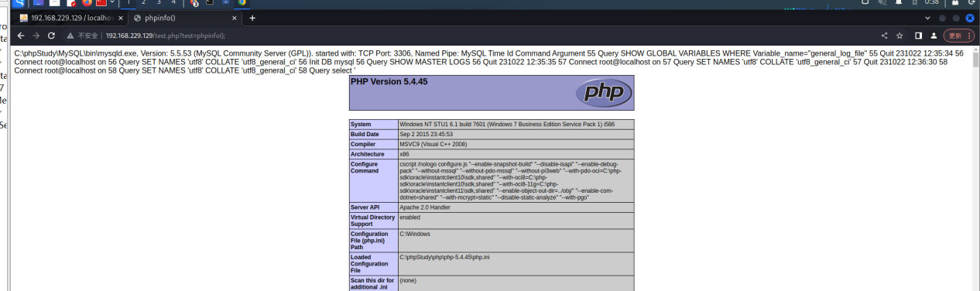Screen dimensions: 980x291
Task: Share this page via share icon
Action: [885, 36]
